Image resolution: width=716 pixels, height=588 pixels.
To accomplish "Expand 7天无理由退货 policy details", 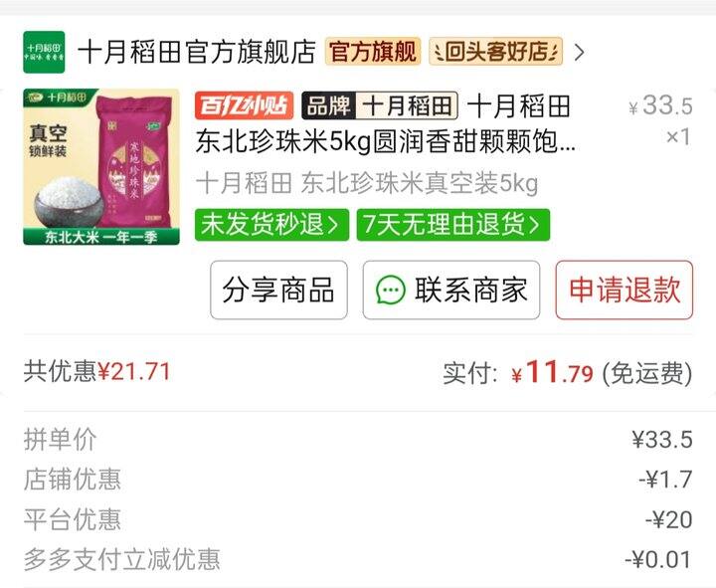I will (453, 225).
